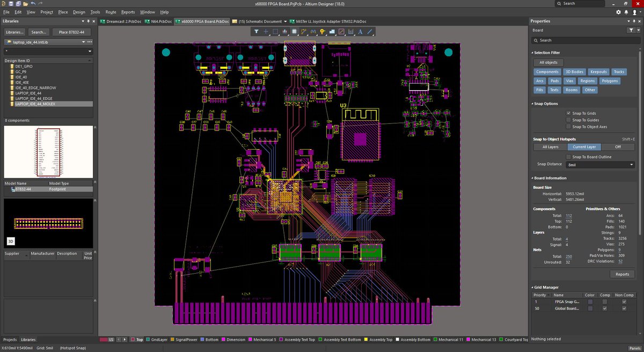Image resolution: width=644 pixels, height=352 pixels.
Task: Click the Reports button in Board Information
Action: [622, 274]
